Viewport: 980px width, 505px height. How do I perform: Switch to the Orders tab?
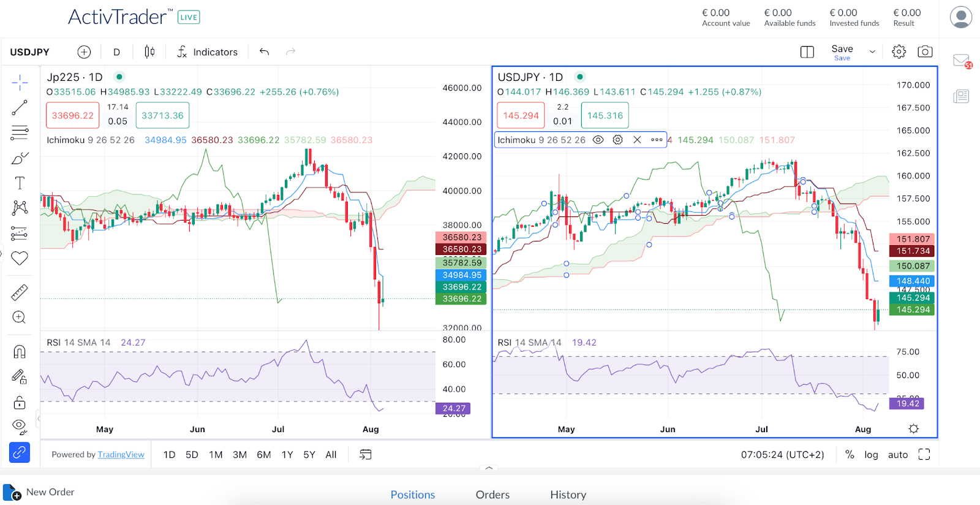[492, 495]
